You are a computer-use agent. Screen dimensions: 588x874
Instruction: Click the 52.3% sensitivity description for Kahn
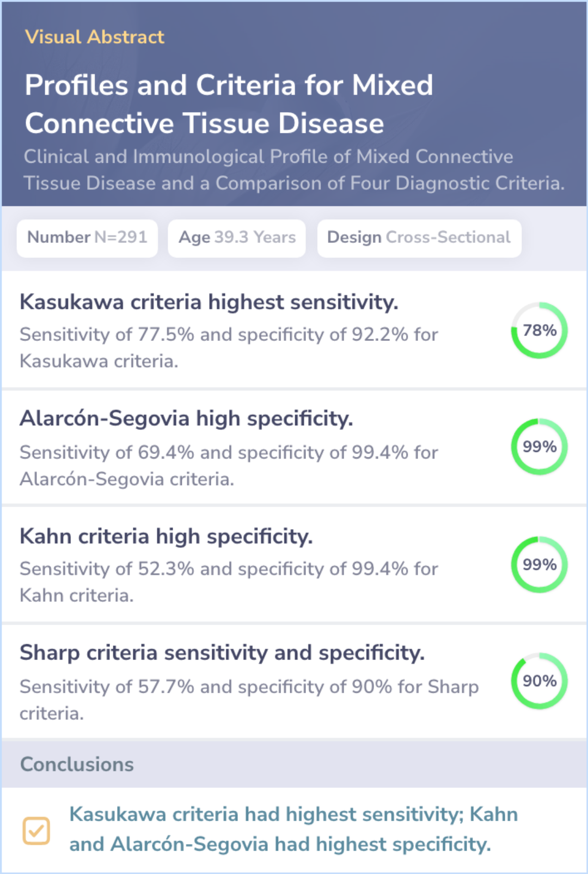(x=229, y=582)
